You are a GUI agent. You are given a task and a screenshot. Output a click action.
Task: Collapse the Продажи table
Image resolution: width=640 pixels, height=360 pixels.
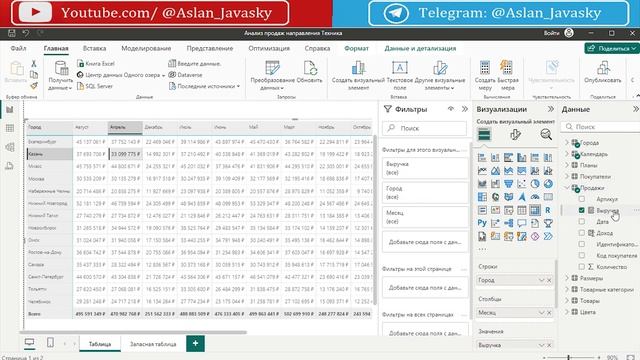[567, 188]
